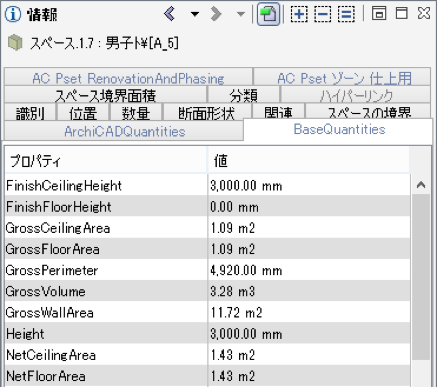Switch to ハイパーリンク tab
This screenshot has width=437, height=387.
356,95
